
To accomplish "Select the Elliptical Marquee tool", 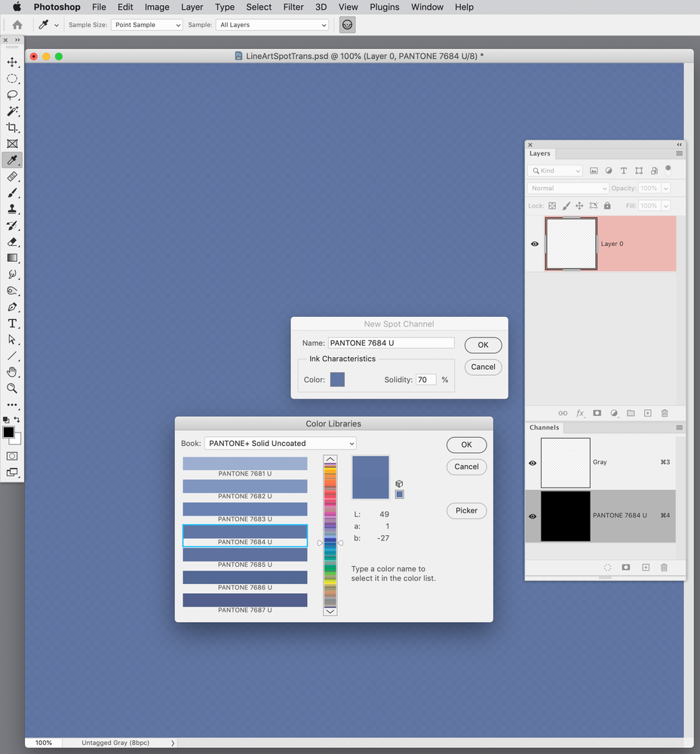I will 12,78.
